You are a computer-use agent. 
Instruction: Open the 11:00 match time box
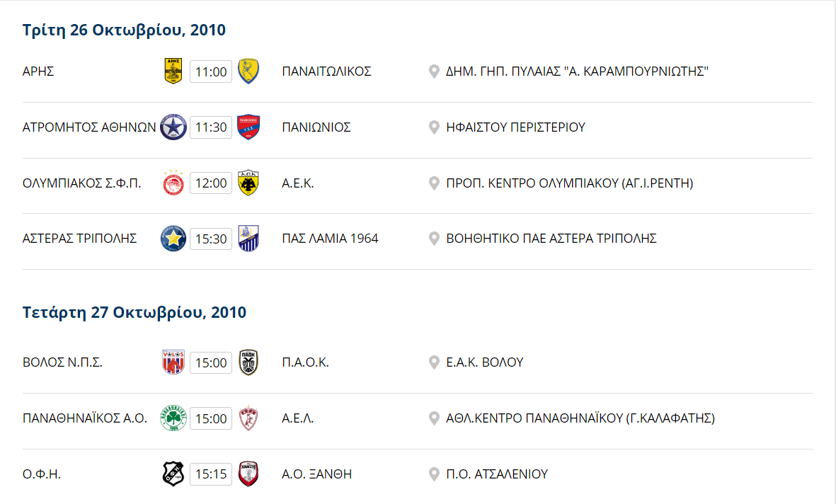211,71
